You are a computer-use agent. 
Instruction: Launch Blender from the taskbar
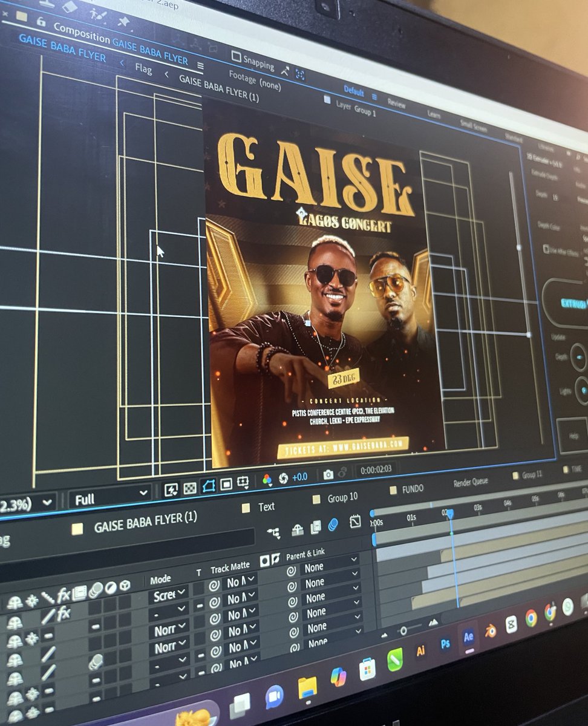(x=490, y=631)
